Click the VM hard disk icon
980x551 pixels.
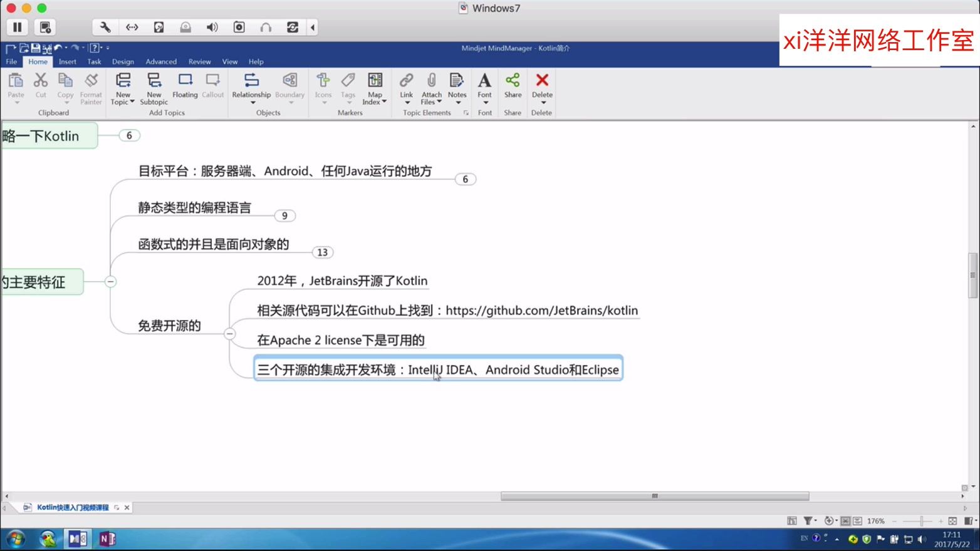coord(159,27)
